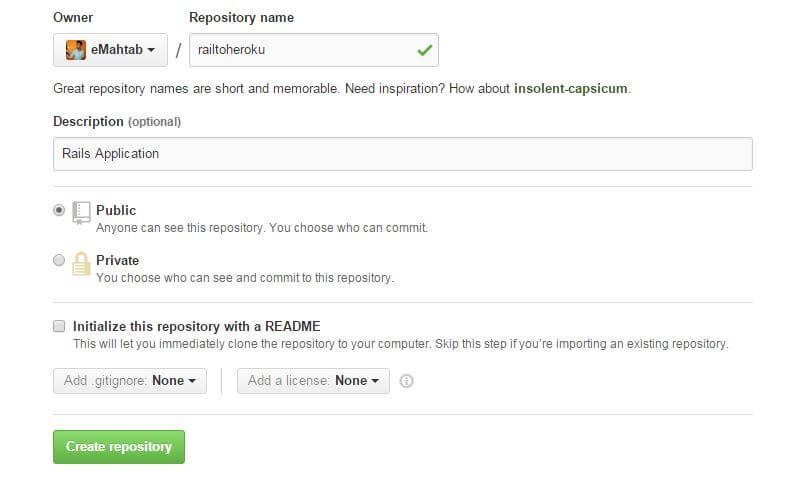
Task: Click the Private option label
Action: point(117,260)
